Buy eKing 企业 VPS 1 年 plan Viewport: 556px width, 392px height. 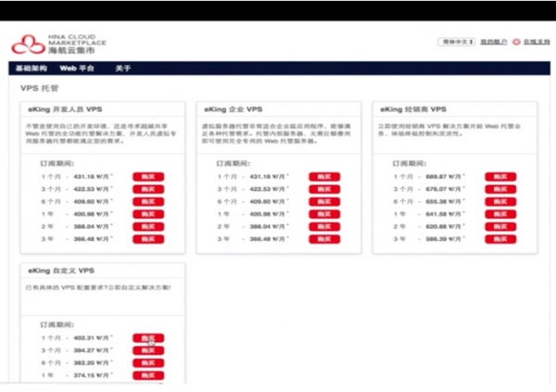[324, 214]
